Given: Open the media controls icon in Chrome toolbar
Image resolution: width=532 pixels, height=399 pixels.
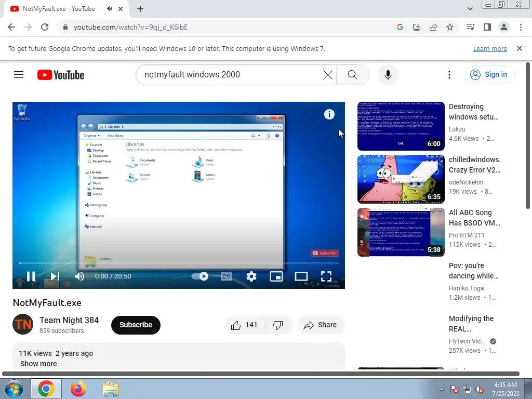Looking at the screenshot, I should click(x=470, y=27).
